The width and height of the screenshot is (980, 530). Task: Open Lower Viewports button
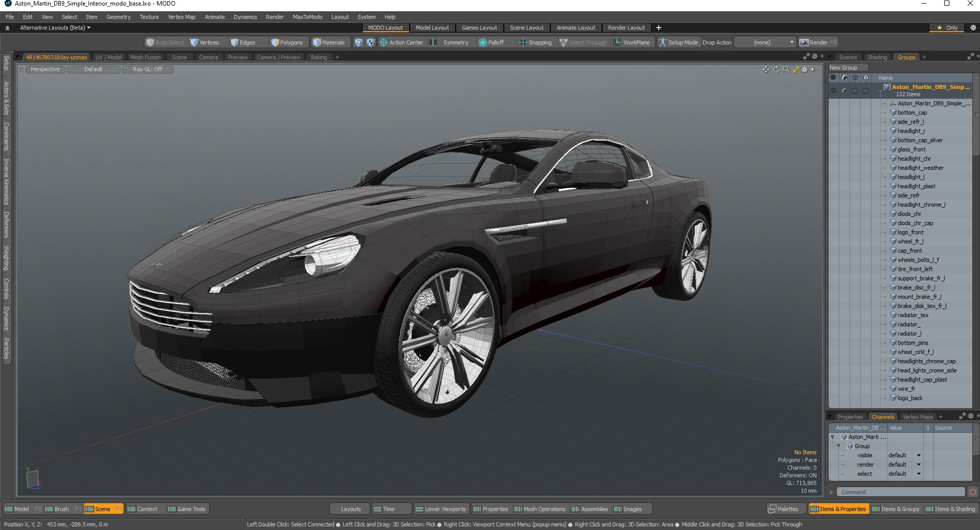[440, 509]
